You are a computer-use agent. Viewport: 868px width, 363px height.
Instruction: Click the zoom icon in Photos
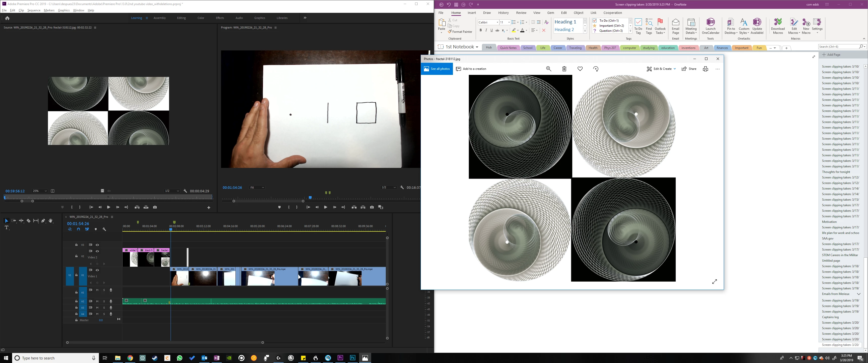pyautogui.click(x=549, y=69)
